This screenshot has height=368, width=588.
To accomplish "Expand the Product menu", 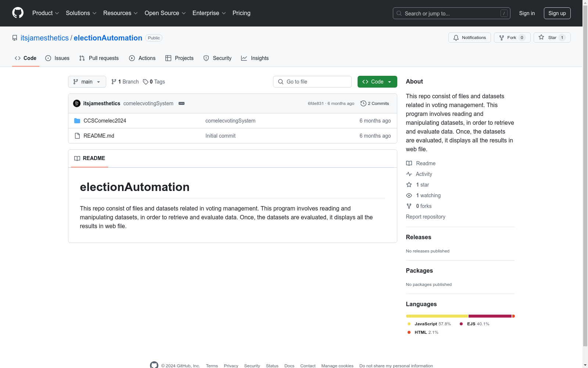I will 46,13.
